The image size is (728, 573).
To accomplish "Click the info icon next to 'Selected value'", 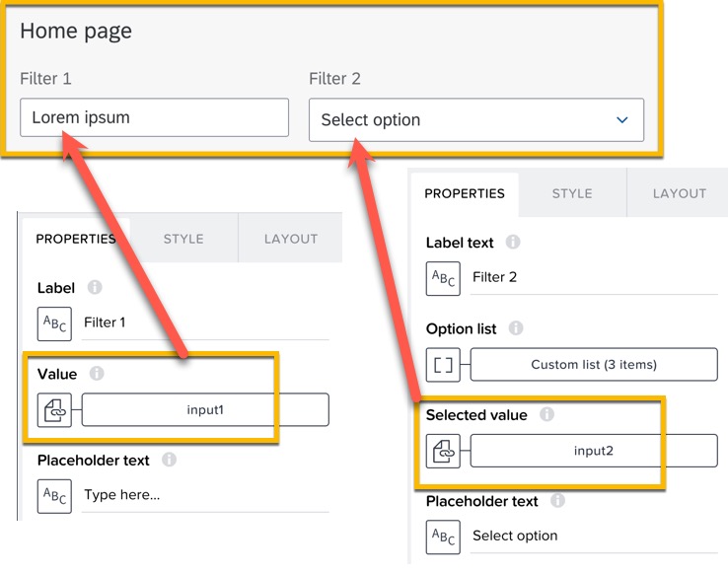I will (546, 415).
